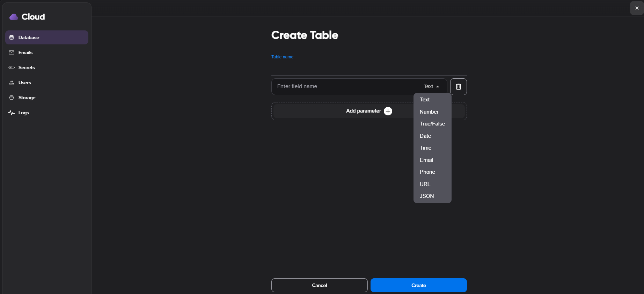This screenshot has width=644, height=294.
Task: Click the Cancel button
Action: tap(319, 285)
